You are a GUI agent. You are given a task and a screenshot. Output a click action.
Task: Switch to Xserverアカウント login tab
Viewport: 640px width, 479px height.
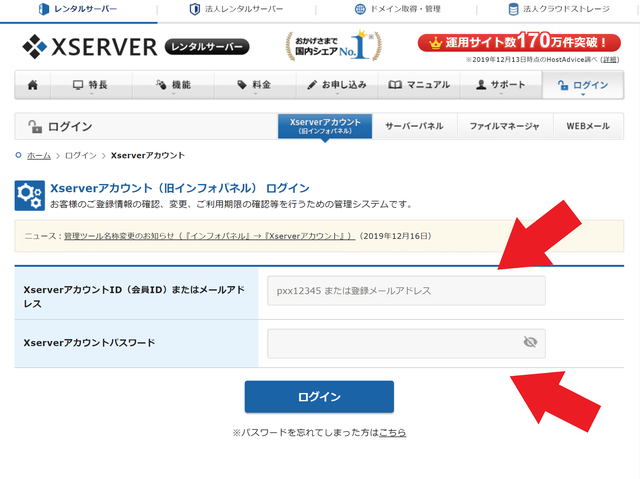coord(325,126)
